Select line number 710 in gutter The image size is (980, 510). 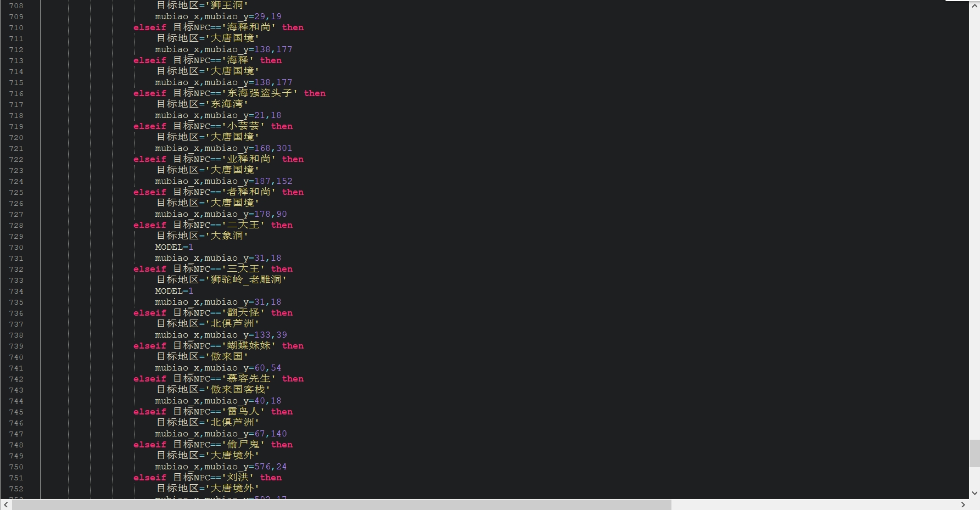point(16,27)
